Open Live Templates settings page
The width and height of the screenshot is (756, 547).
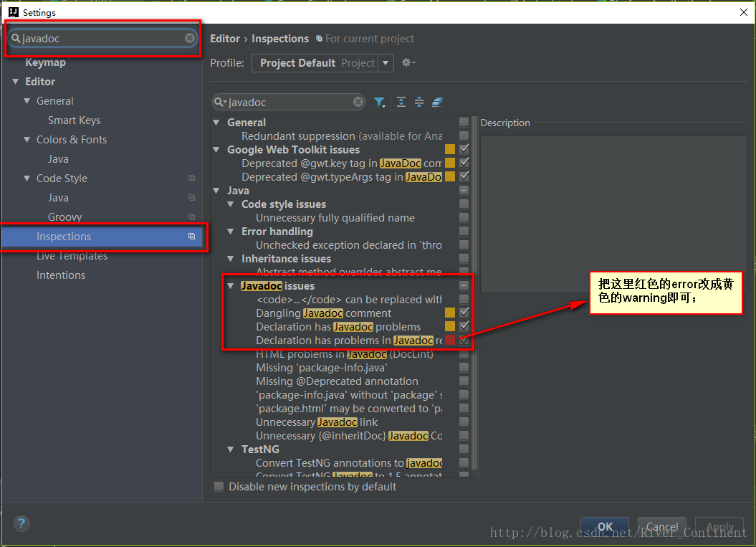coord(72,256)
